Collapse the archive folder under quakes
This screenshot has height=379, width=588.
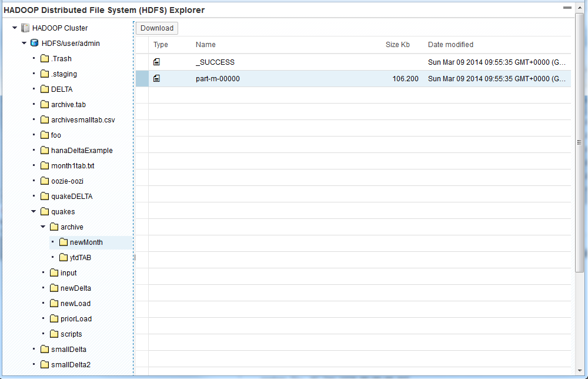[x=43, y=227]
